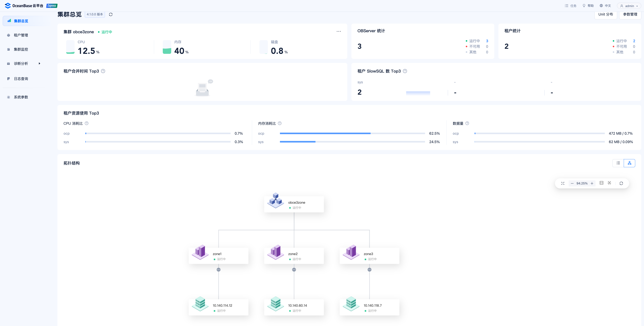This screenshot has height=326, width=644.
Task: Click help icon beside 租户 SlowSQL 数 Top3
Action: 405,71
